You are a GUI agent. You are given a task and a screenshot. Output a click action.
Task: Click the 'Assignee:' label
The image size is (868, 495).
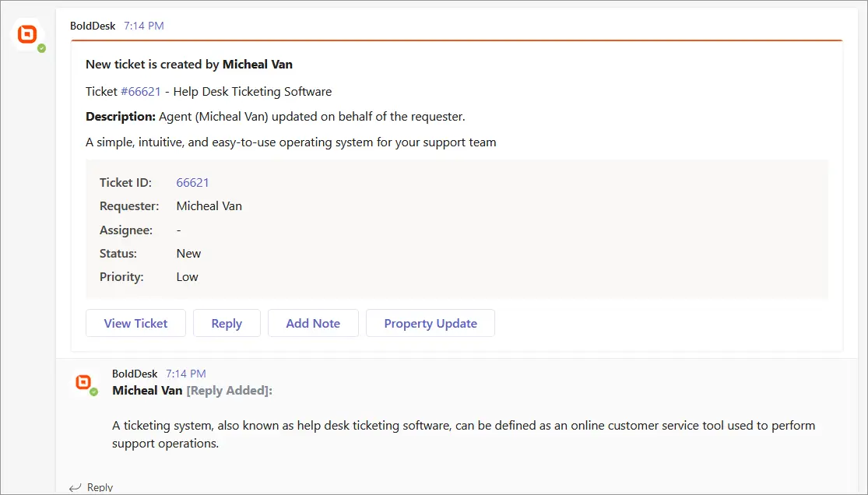pos(126,230)
